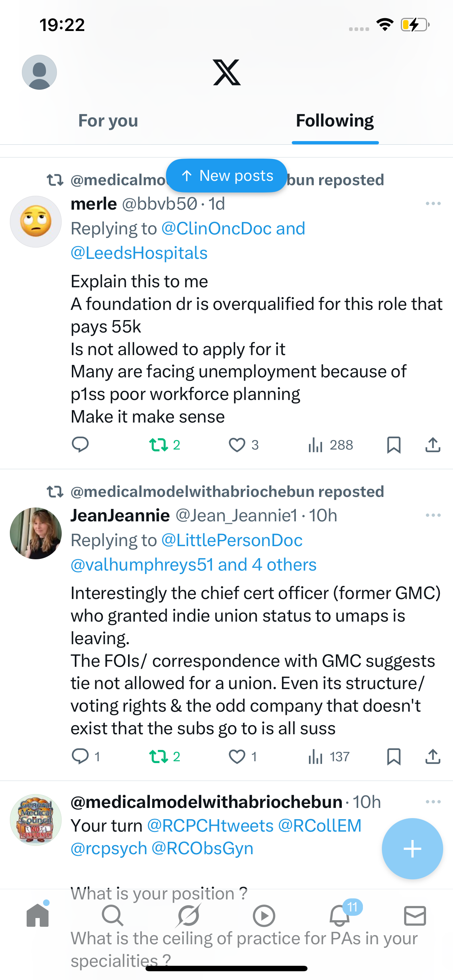Open the @LeedsHospitals mention link
The image size is (453, 980).
click(139, 253)
